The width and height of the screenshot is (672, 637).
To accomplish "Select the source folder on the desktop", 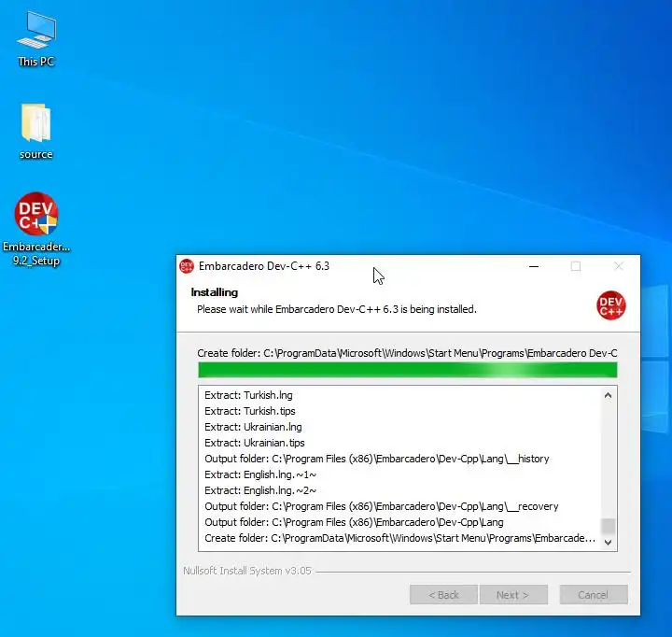I will (x=36, y=132).
